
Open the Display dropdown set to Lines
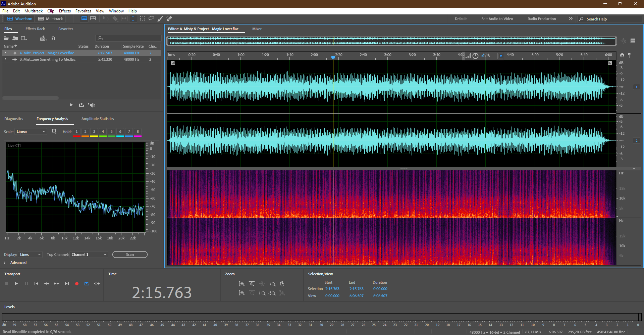(30, 255)
